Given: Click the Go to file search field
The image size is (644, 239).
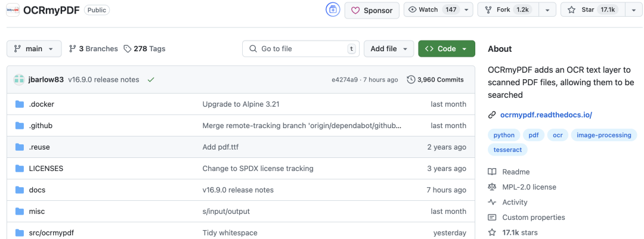Looking at the screenshot, I should [x=302, y=49].
